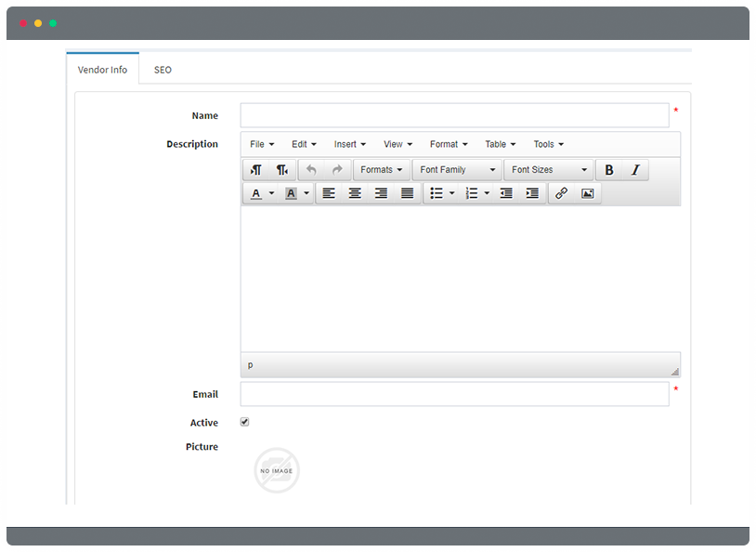Click the red window close dot

click(x=23, y=23)
